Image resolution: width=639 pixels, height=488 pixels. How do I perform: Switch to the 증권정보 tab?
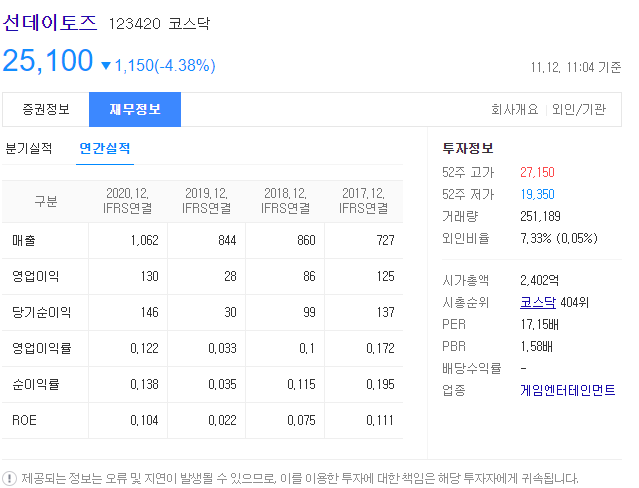[x=46, y=109]
